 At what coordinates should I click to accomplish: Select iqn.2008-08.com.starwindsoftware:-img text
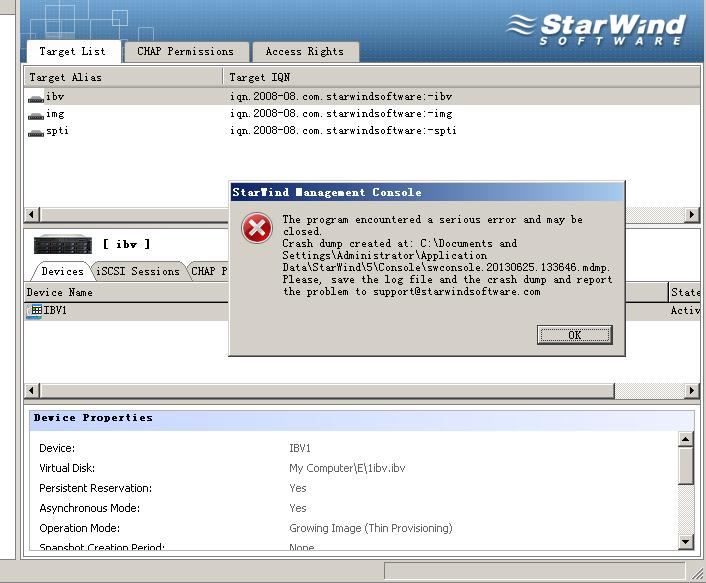click(341, 113)
